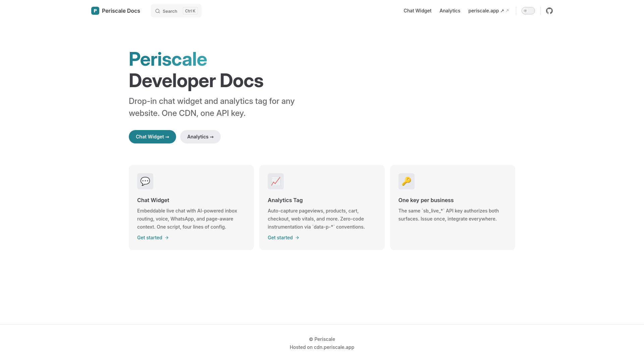Open Analytics in top navigation
The image size is (644, 362).
pyautogui.click(x=450, y=11)
